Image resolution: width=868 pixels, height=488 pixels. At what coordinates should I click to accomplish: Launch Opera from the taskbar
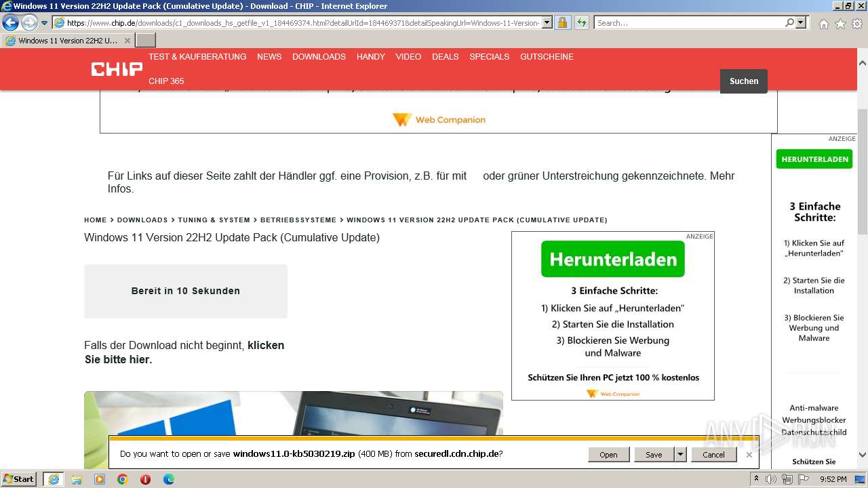point(145,479)
